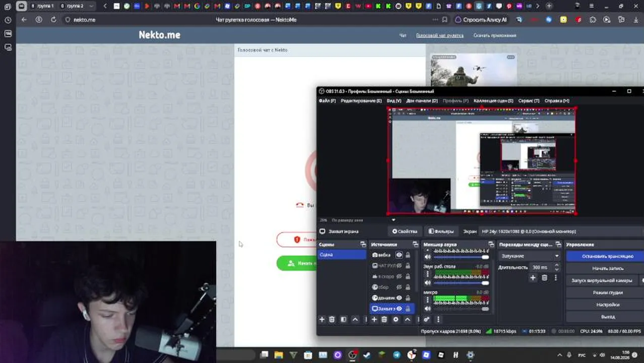Increase transition duration spinner up arrow

(556, 266)
